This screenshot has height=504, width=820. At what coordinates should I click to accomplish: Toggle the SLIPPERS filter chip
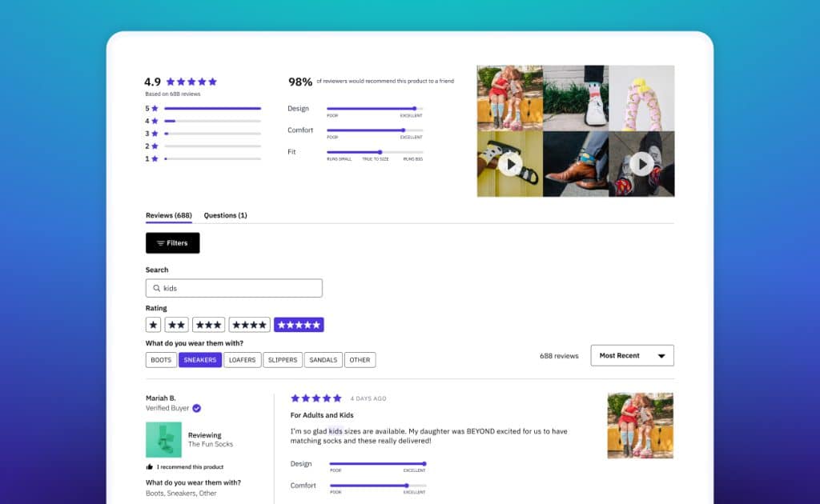click(283, 360)
